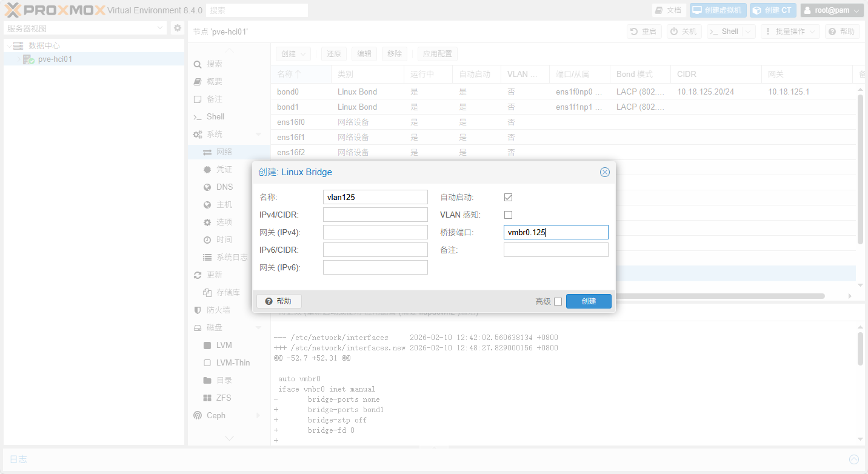This screenshot has height=474, width=868.
Task: Expand the Shell dropdown arrow
Action: pos(749,32)
